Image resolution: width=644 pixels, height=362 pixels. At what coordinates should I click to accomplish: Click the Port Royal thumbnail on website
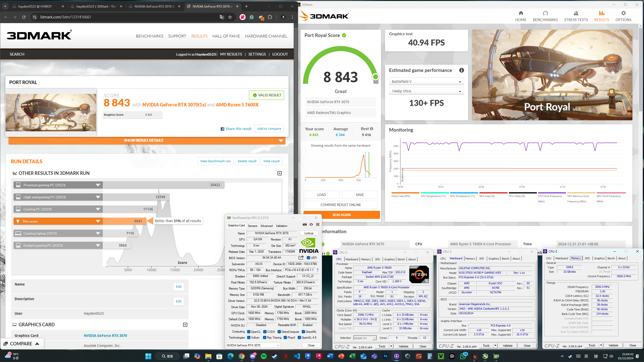(51, 112)
